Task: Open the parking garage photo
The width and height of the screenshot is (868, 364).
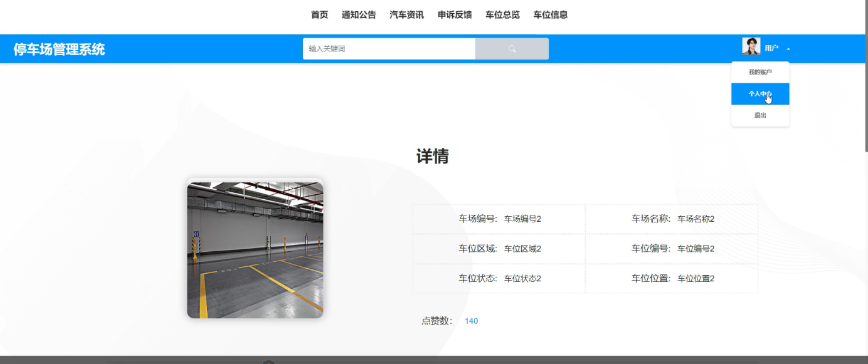Action: [x=255, y=250]
